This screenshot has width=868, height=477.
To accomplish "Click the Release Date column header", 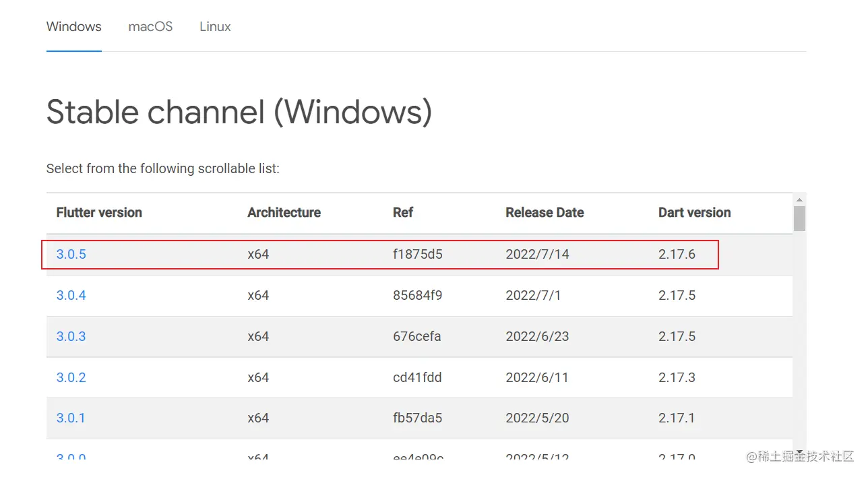I will click(x=545, y=213).
